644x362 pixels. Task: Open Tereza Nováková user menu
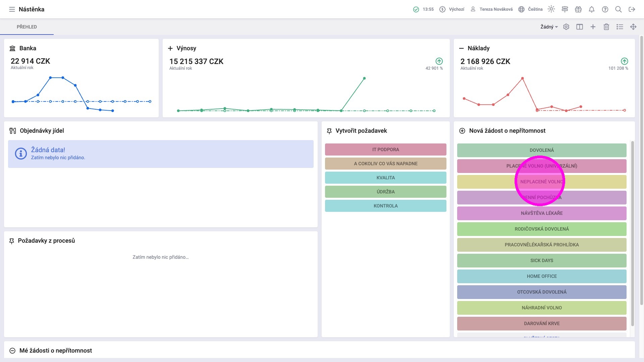point(492,9)
